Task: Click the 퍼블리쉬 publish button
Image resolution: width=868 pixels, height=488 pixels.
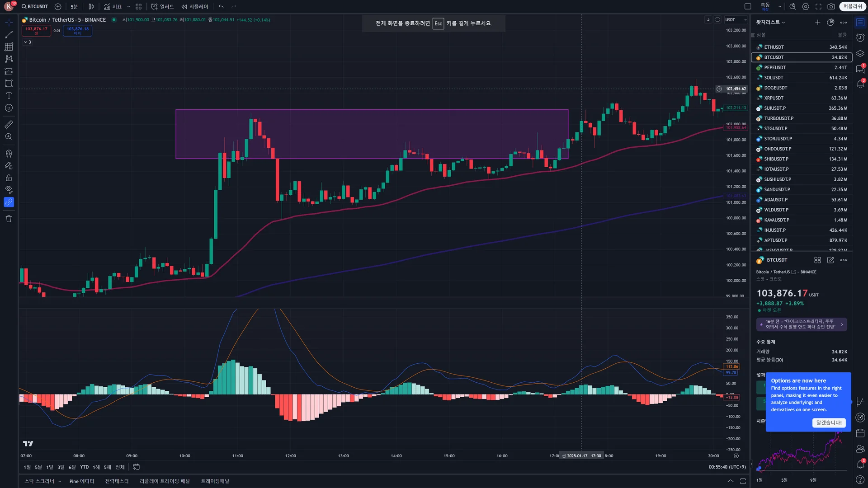Action: point(852,6)
